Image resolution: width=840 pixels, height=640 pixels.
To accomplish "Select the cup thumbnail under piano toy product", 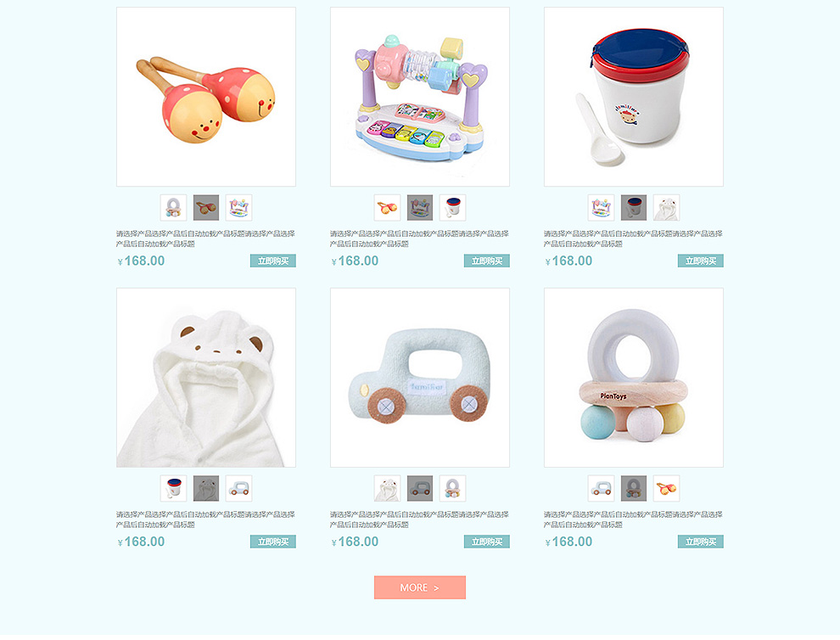I will coord(452,207).
